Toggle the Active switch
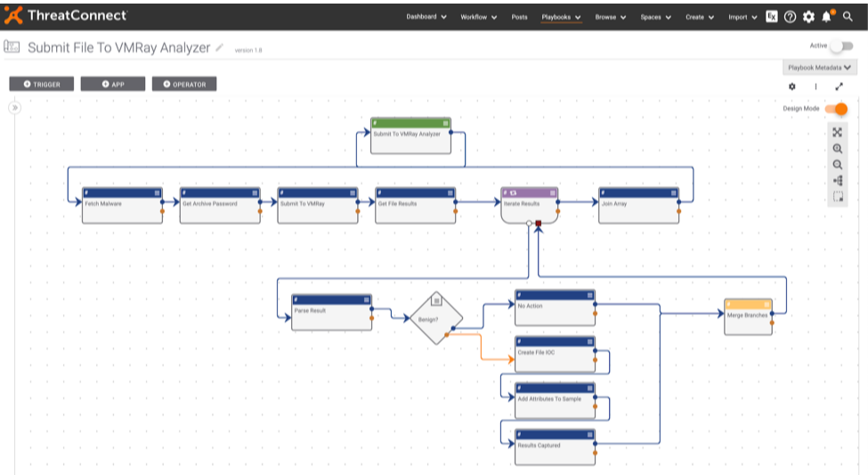Viewport: 868px width, 475px height. coord(841,46)
